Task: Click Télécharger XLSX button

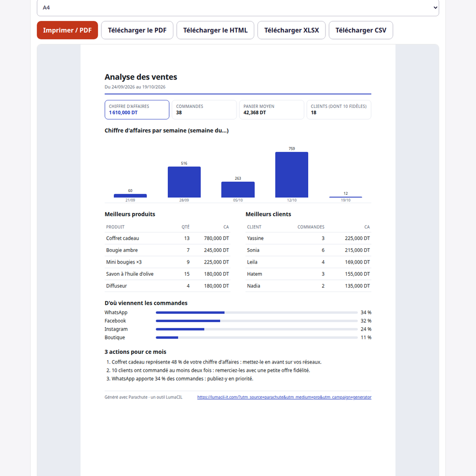Action: coord(291,30)
